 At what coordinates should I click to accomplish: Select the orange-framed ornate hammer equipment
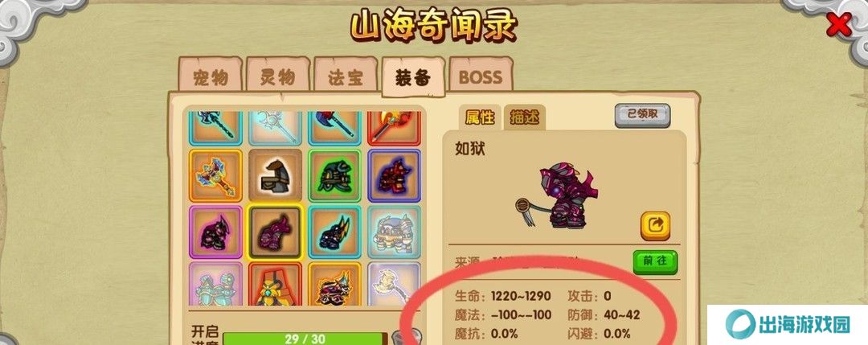click(x=215, y=175)
